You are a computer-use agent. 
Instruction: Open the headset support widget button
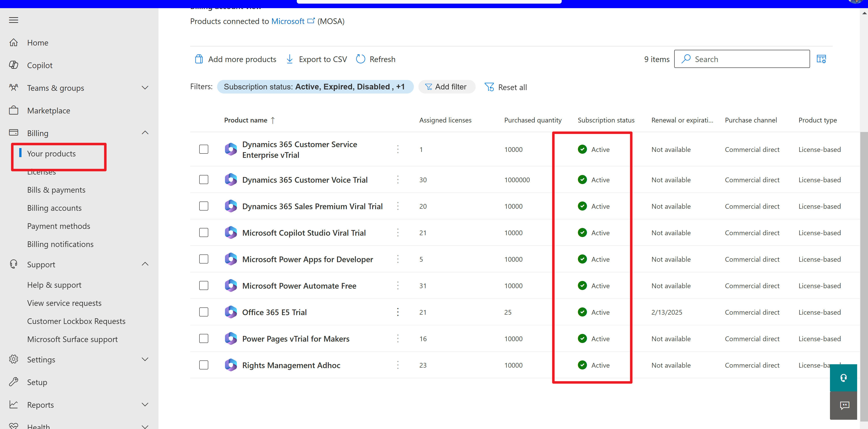[x=843, y=377]
